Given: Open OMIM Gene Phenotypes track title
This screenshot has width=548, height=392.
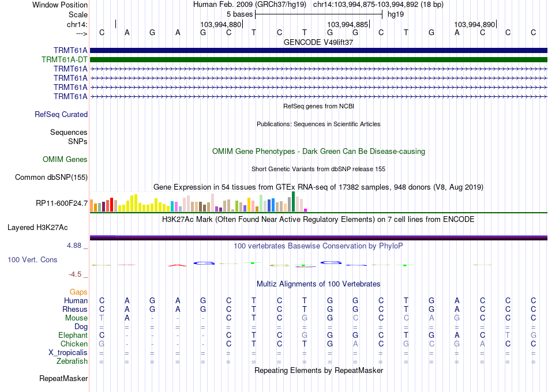Looking at the screenshot, I should (x=318, y=151).
